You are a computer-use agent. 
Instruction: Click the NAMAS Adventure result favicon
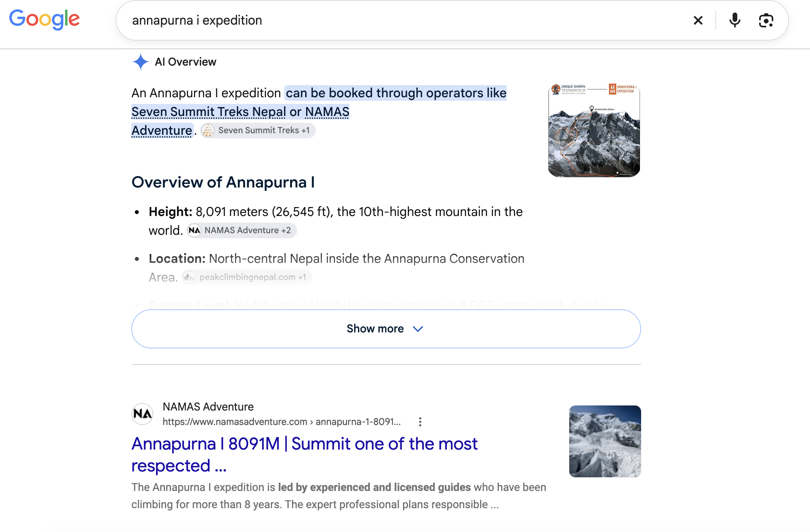pos(142,414)
